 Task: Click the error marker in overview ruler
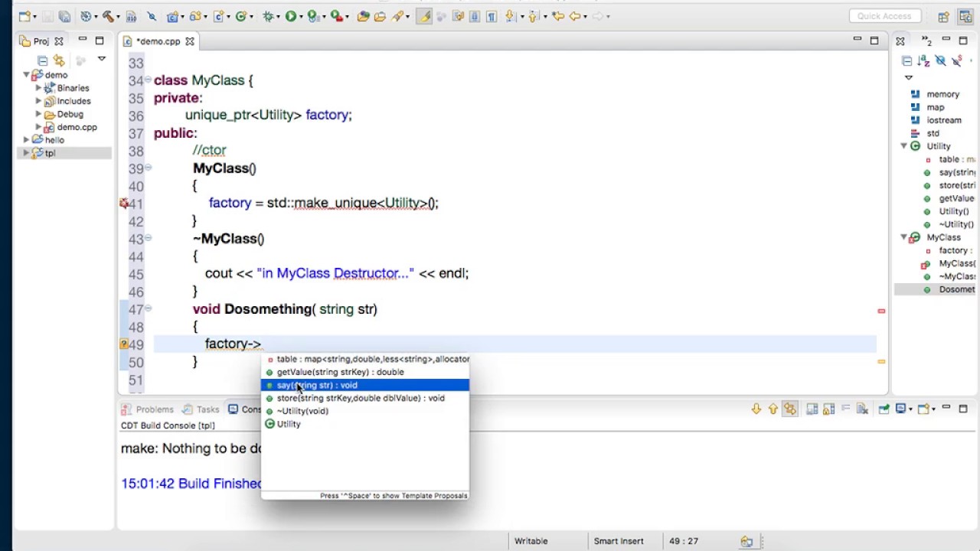881,311
